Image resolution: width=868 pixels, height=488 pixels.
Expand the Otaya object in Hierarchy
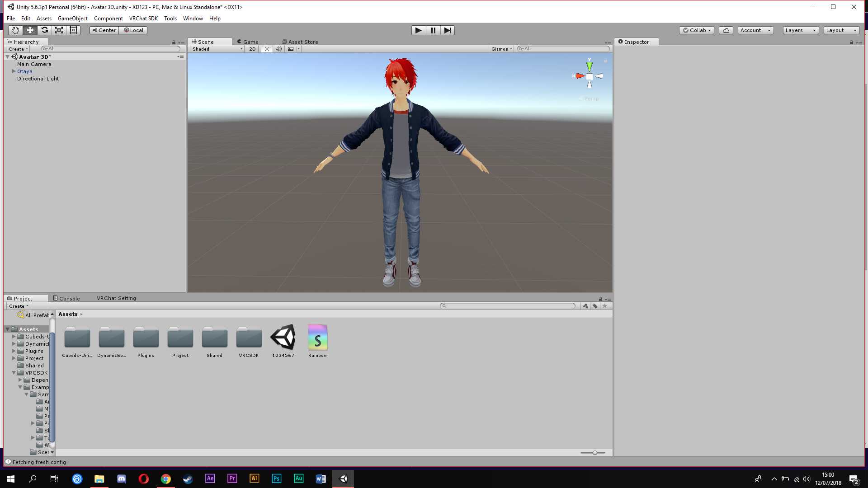14,71
